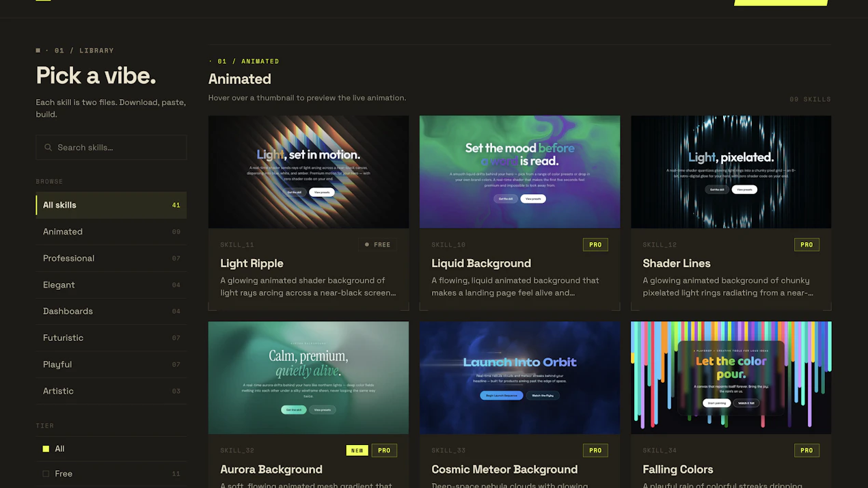
Task: Click the Light Ripple title
Action: (x=252, y=263)
